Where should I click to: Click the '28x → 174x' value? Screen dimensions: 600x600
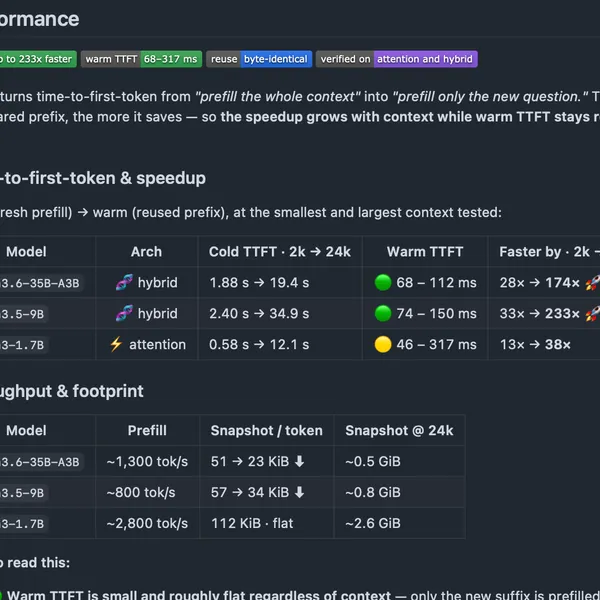[540, 283]
